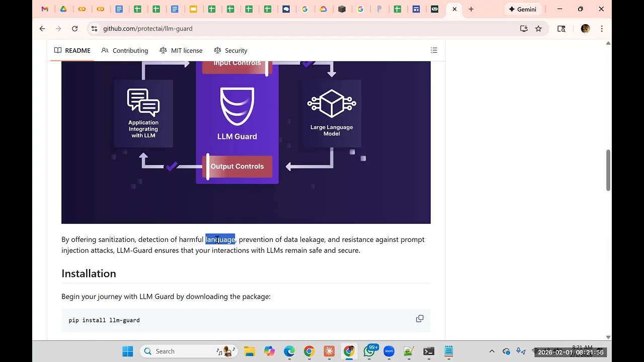
Task: Go forward in browser history
Action: (58, 29)
